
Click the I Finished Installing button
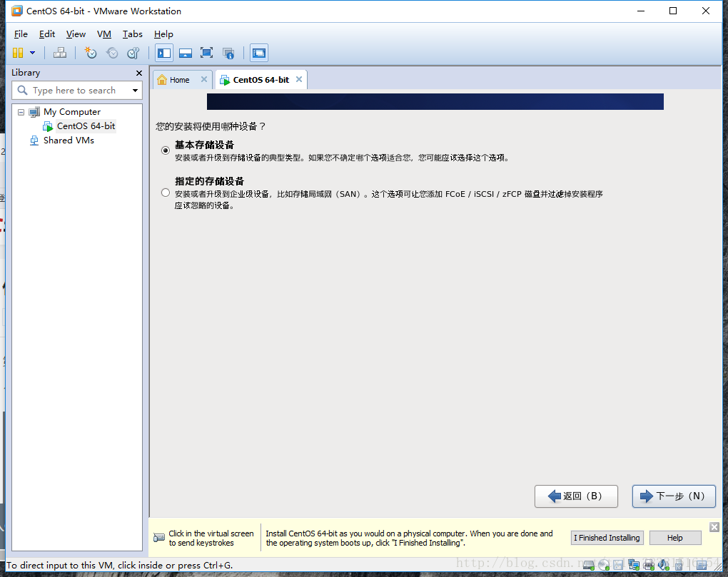pyautogui.click(x=607, y=538)
